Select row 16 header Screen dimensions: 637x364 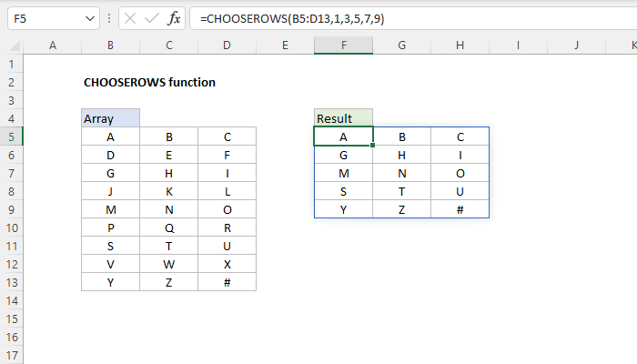11,337
